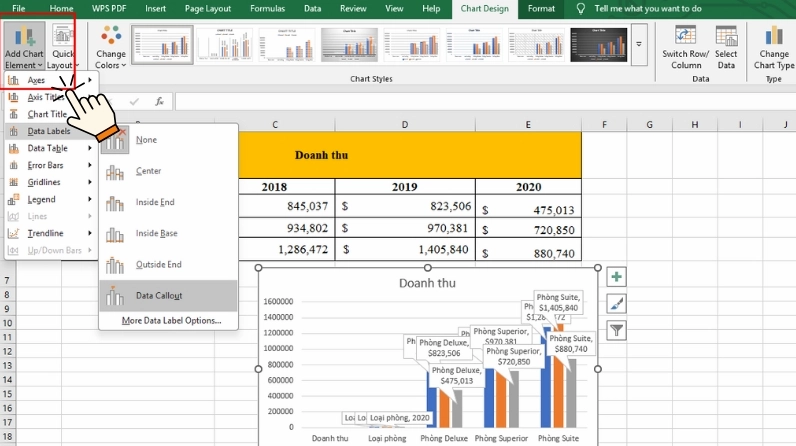Apply the dark black chart style thumbnail

click(x=599, y=45)
